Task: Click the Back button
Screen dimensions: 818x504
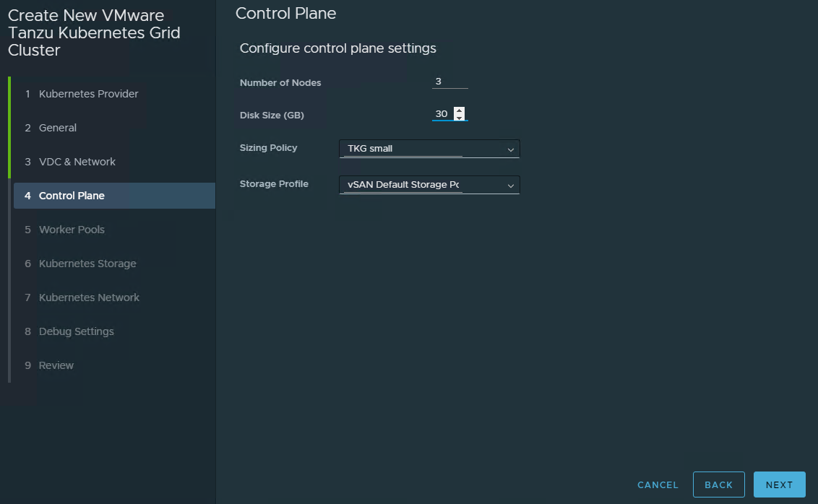Action: pyautogui.click(x=718, y=485)
